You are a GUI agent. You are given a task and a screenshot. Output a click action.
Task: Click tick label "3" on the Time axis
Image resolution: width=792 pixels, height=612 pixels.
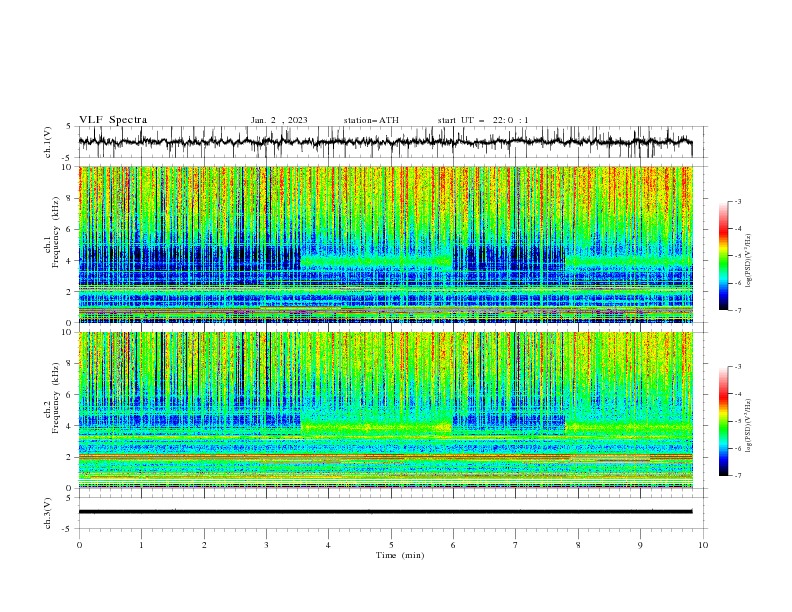(x=266, y=545)
